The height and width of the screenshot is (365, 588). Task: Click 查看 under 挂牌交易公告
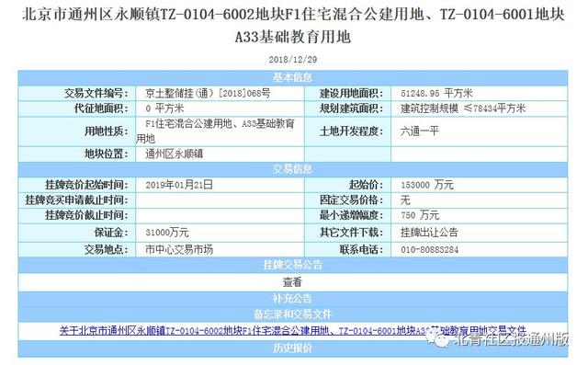[x=292, y=281]
